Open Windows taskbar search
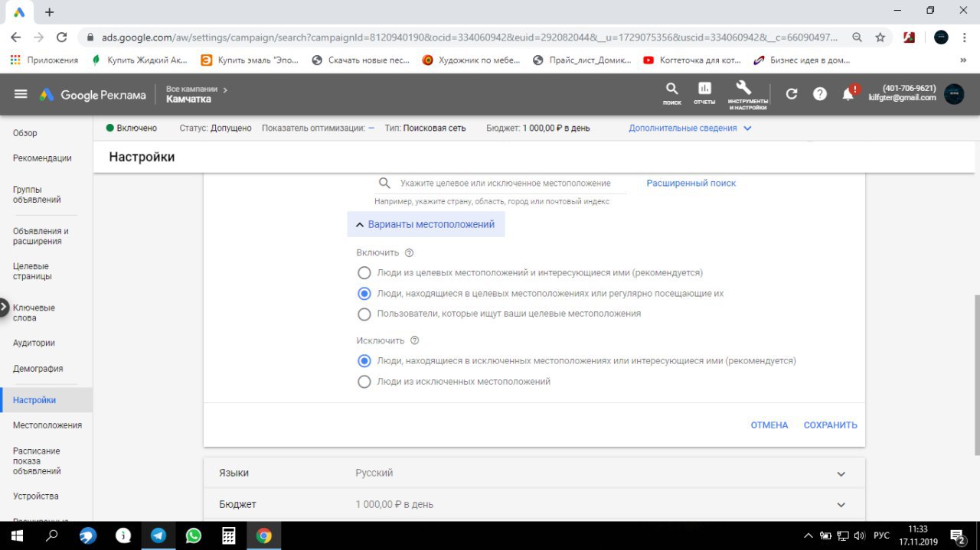Viewport: 980px width, 550px height. coord(52,535)
